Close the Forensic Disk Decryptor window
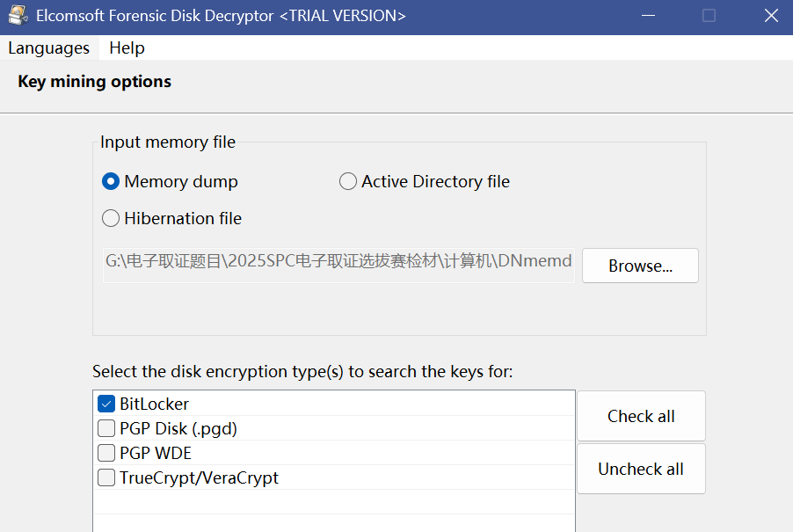Screen dimensions: 793x532 click(x=770, y=16)
